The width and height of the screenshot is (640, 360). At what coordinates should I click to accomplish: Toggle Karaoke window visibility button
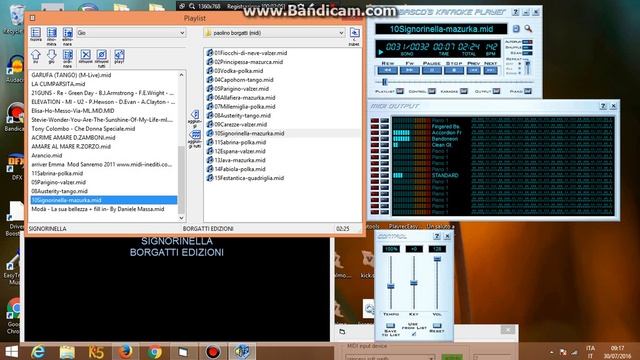click(464, 91)
